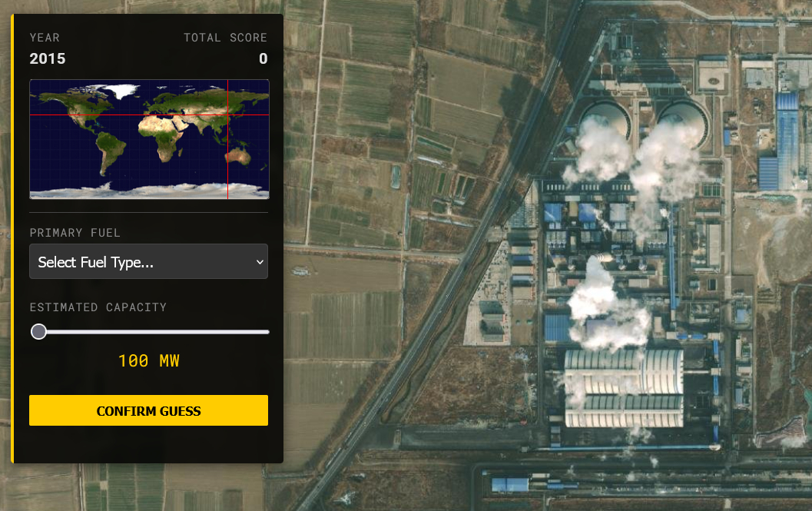Click the right end of capacity slider track
812x511 pixels.
[266, 332]
